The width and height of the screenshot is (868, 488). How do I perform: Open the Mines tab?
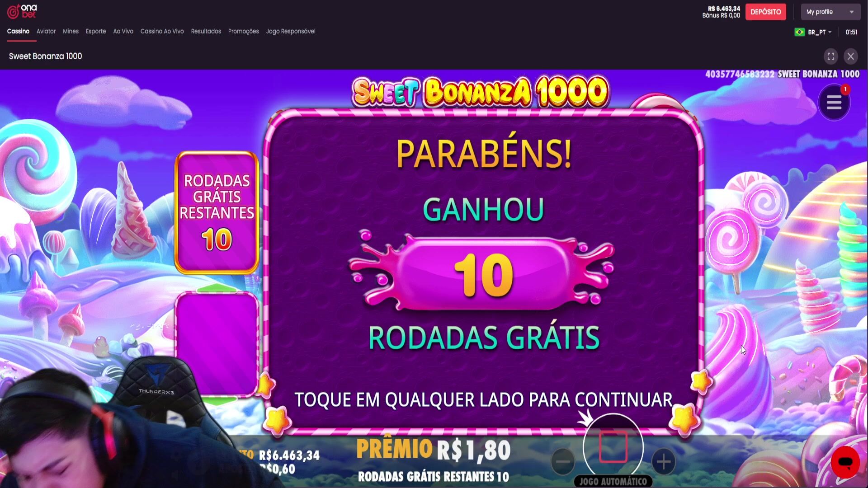(x=71, y=31)
